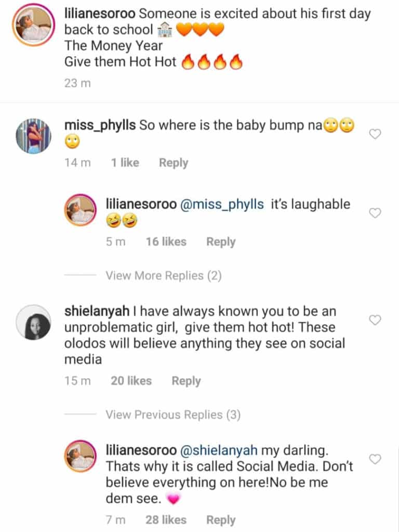Open miss_phylls profile picture
399x532 pixels.
[x=33, y=136]
